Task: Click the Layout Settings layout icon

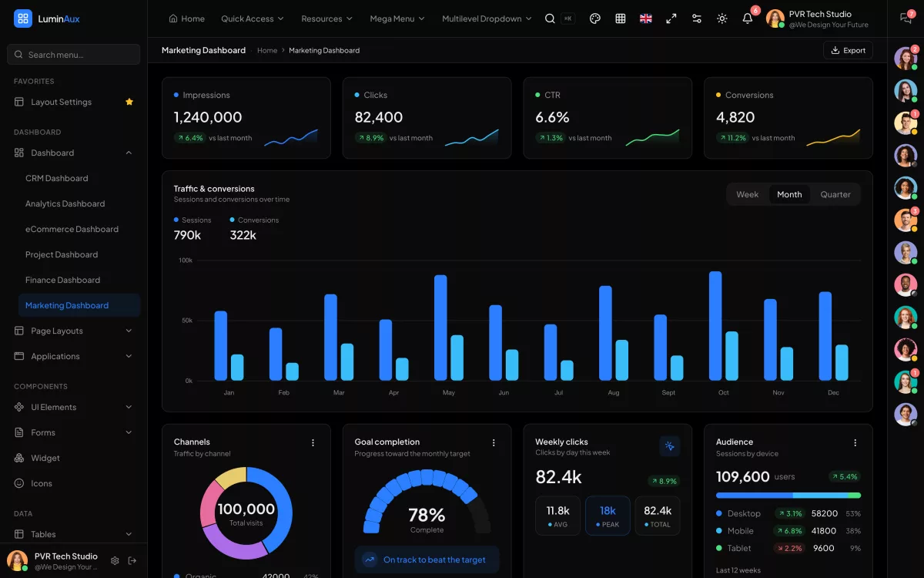Action: coord(19,102)
